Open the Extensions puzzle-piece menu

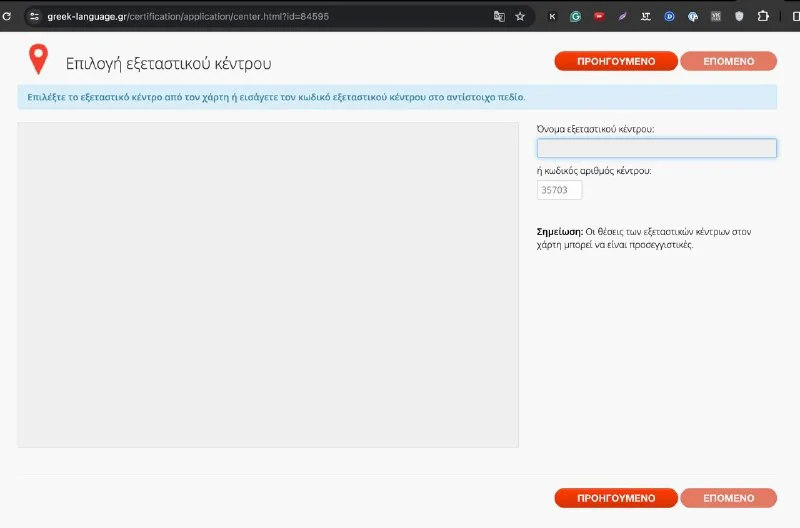pos(763,16)
